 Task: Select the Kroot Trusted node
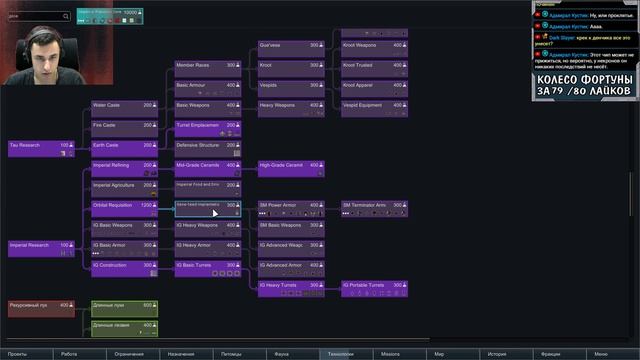pyautogui.click(x=374, y=69)
